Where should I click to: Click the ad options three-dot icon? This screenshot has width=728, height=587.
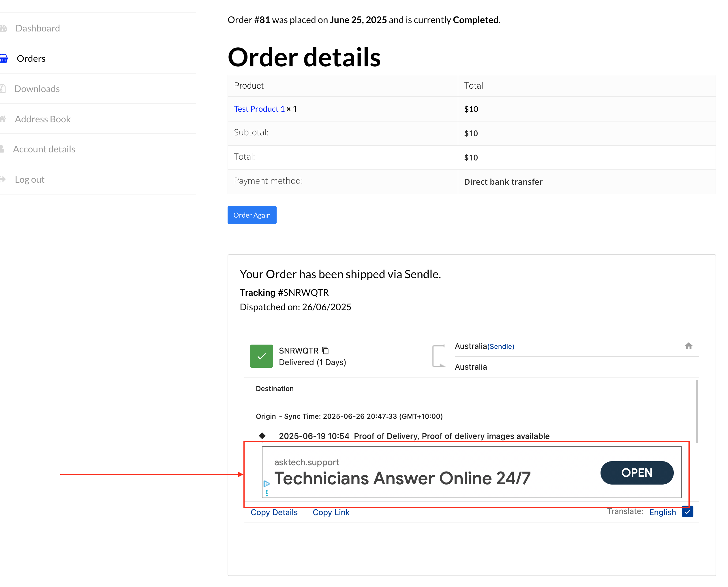click(267, 493)
